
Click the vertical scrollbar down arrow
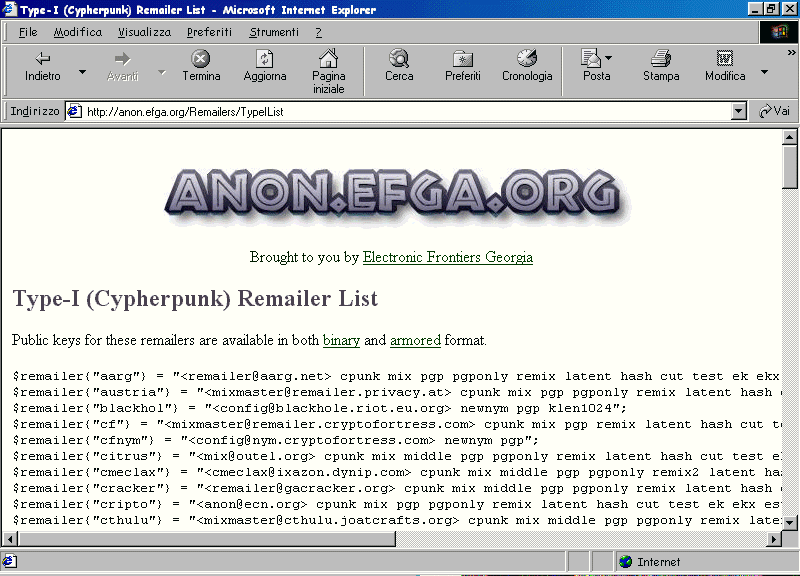[789, 522]
